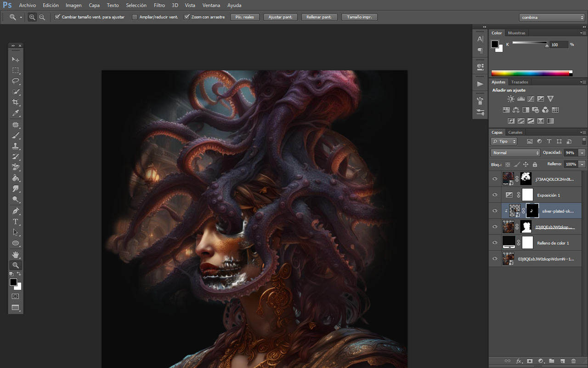
Task: Add a Levels adjustment
Action: pyautogui.click(x=521, y=99)
